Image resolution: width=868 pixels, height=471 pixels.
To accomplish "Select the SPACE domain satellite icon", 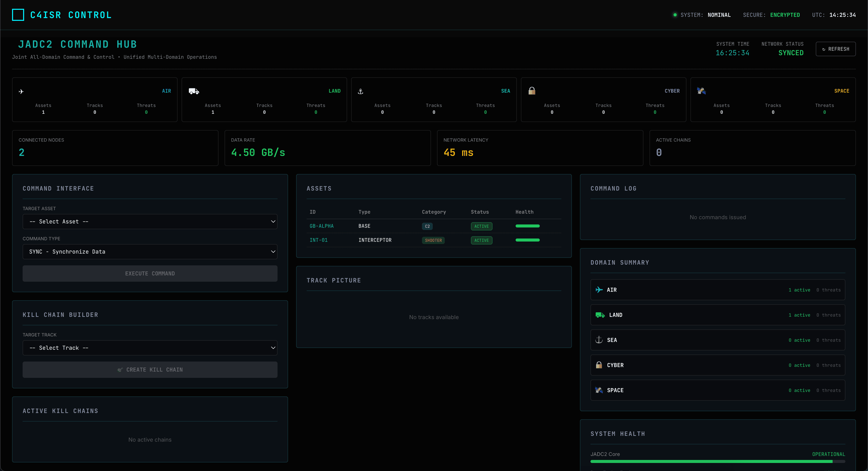I will point(702,91).
